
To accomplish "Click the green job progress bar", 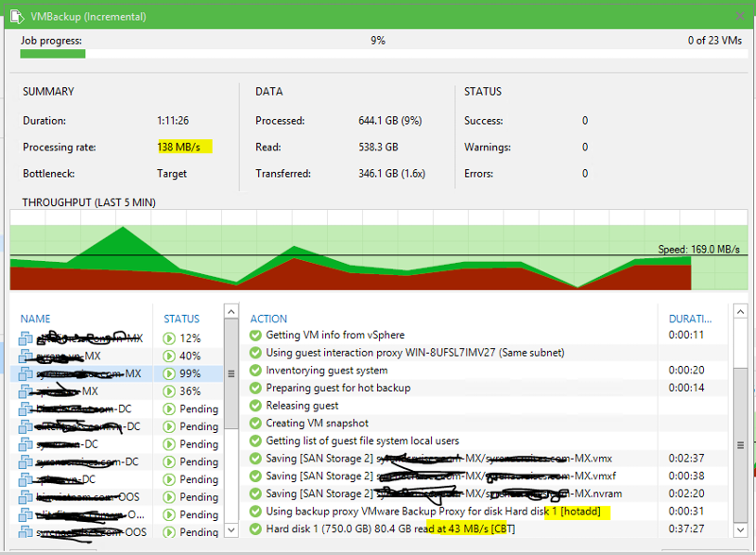I will click(52, 54).
